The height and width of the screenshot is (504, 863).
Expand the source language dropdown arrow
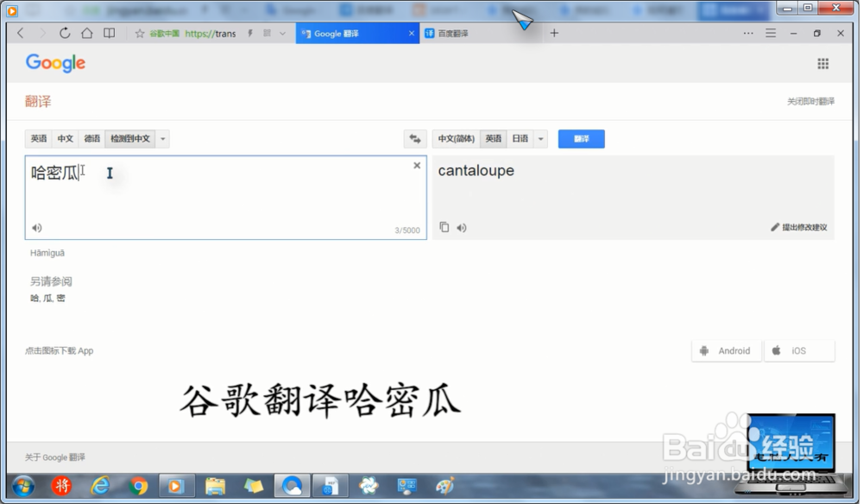[162, 139]
